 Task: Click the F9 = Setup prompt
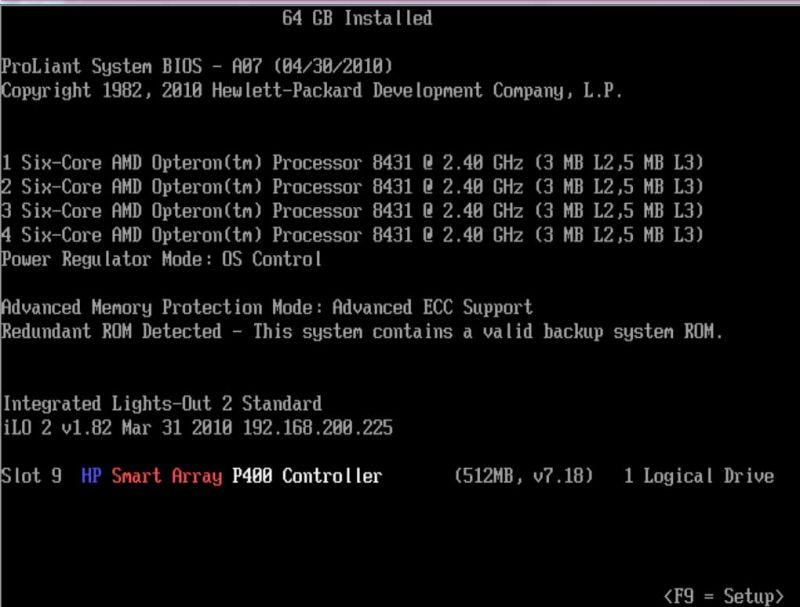coord(723,596)
